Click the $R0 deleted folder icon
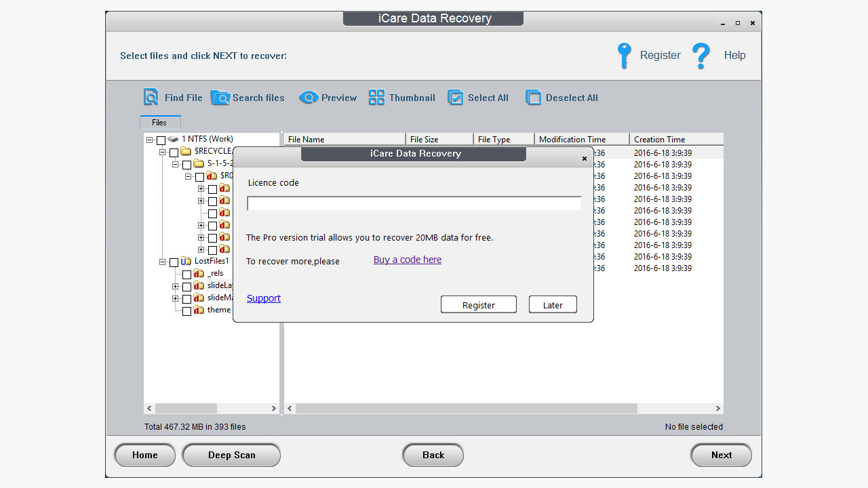Image resolution: width=868 pixels, height=488 pixels. [x=212, y=176]
